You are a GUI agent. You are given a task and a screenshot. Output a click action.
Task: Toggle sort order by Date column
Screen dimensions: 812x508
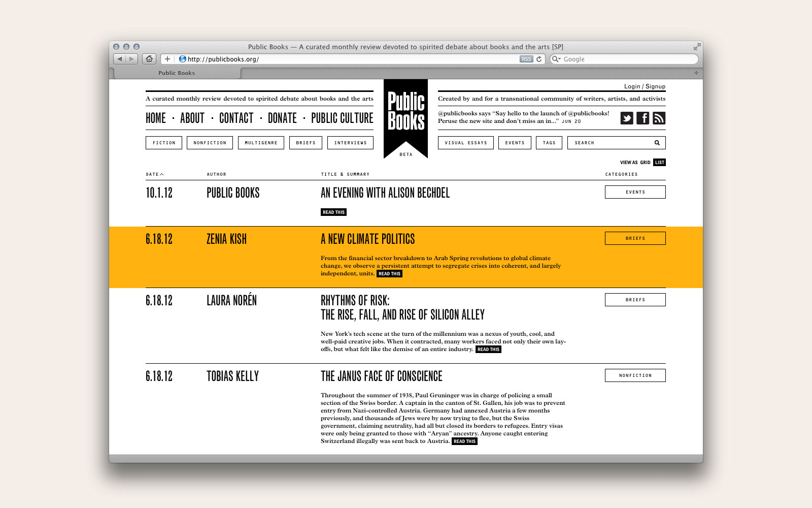(x=154, y=174)
